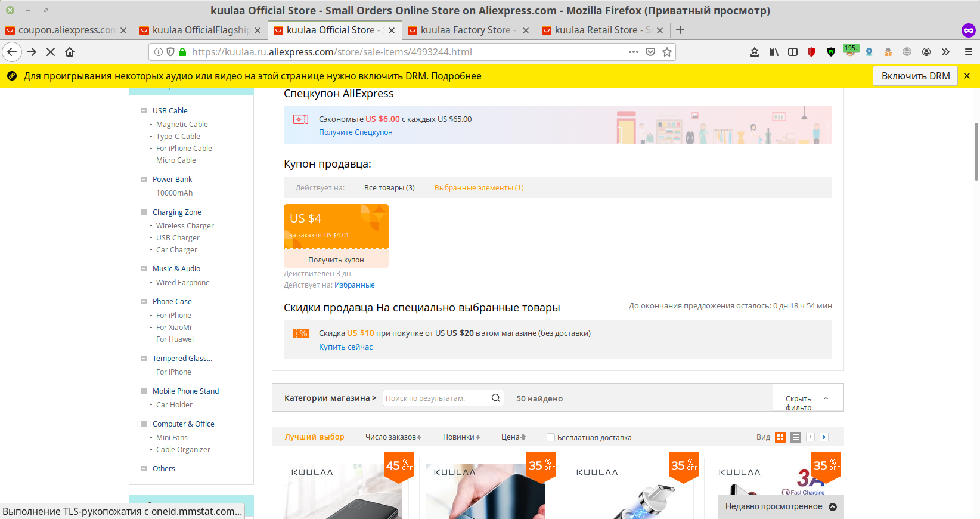Click the Купить сейчас link
The image size is (980, 519).
coord(346,347)
